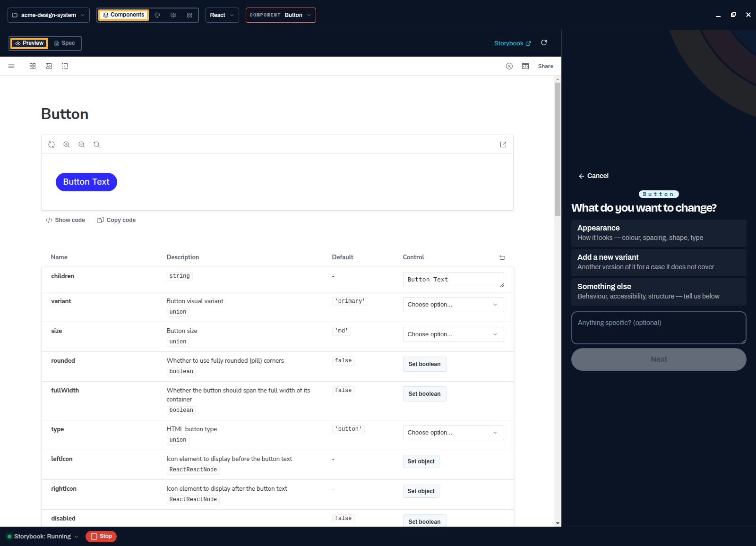Open the four-squares tab icon beside the book icon

pos(189,15)
